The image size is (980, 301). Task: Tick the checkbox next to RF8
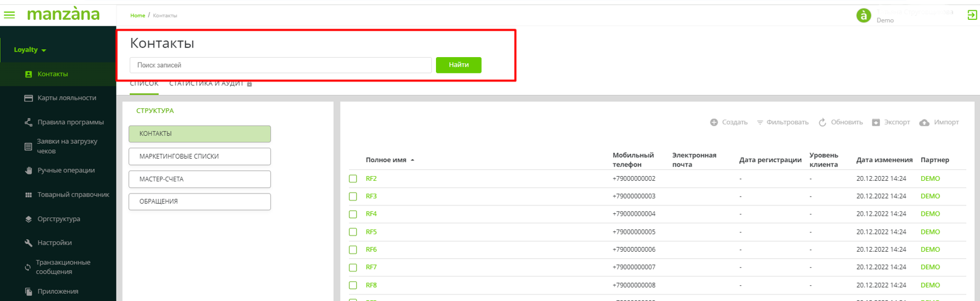pyautogui.click(x=353, y=285)
